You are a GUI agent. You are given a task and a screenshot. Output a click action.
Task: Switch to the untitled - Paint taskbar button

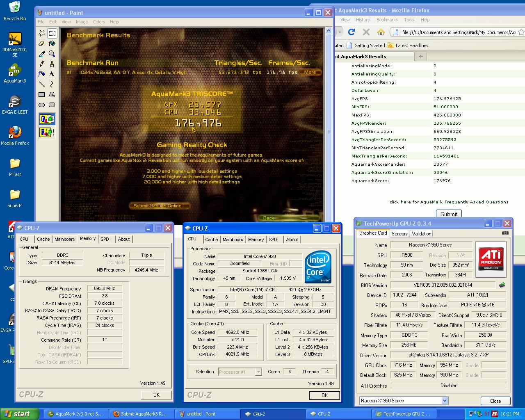208,414
